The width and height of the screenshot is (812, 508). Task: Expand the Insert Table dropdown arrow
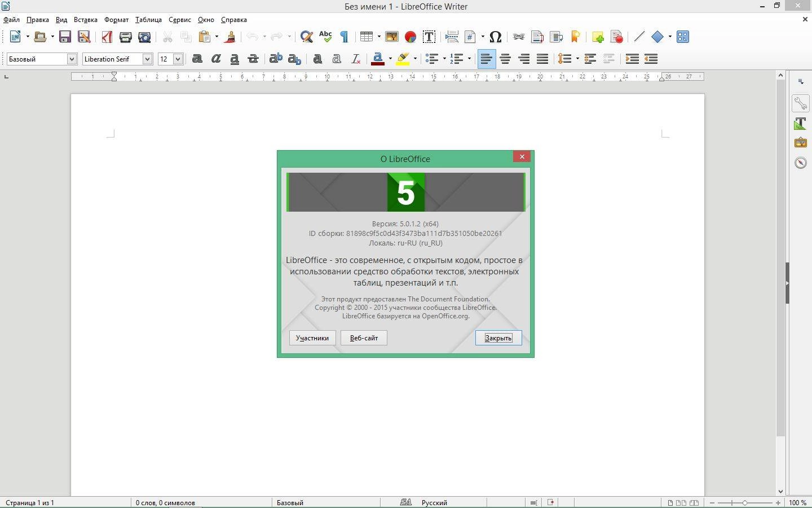point(379,37)
